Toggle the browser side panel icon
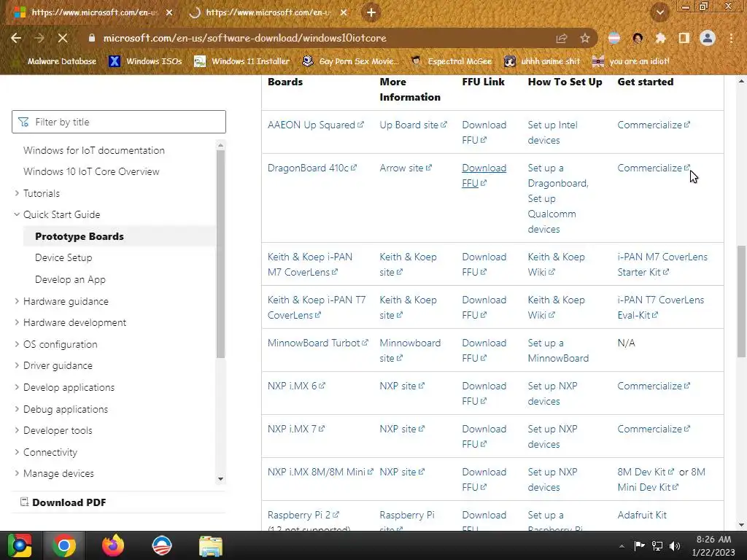 coord(684,38)
